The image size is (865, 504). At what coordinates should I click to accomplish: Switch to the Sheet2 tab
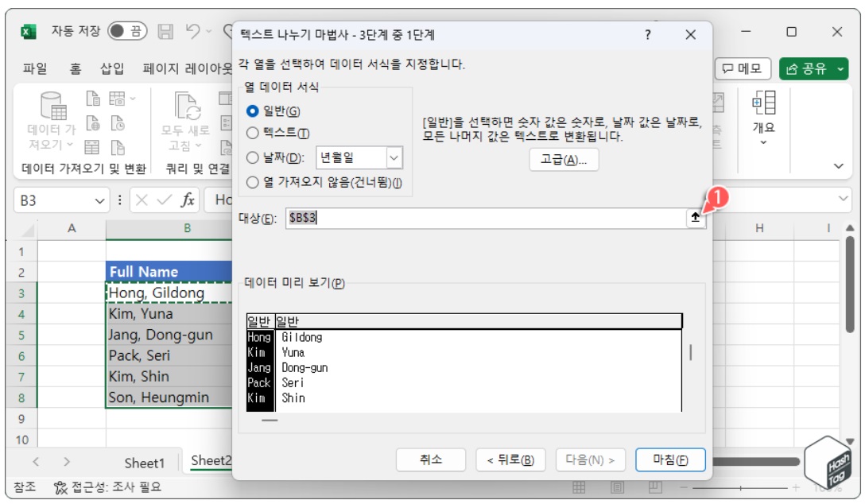pos(210,461)
